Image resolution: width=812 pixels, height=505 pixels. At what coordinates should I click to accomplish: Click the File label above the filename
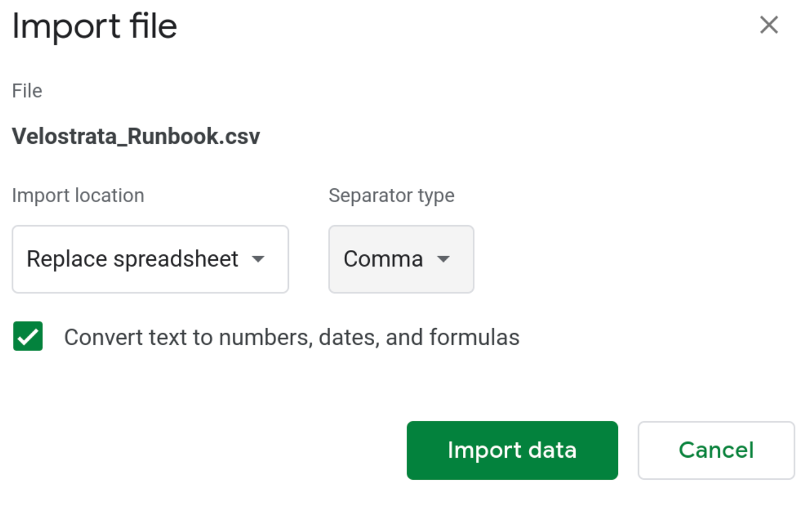pos(27,91)
